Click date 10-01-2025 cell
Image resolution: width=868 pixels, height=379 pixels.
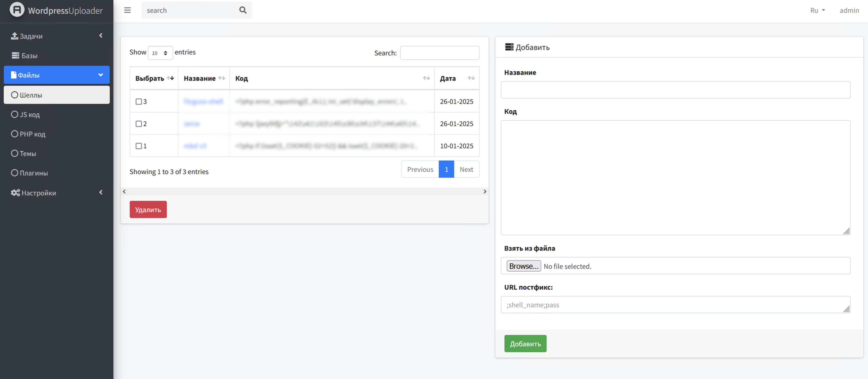pyautogui.click(x=457, y=146)
